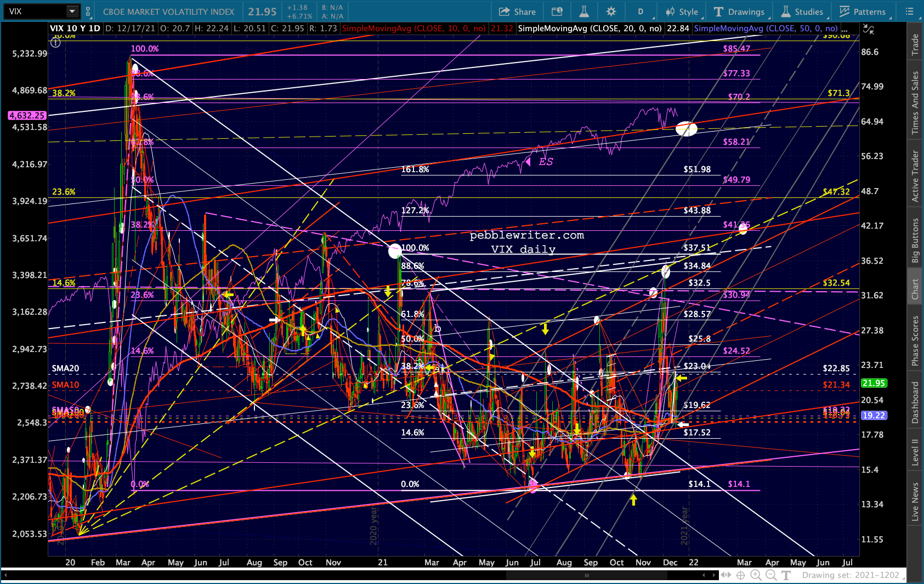Viewport: 924px width, 584px height.
Task: Open the Phase Scores side tab
Action: tap(915, 340)
